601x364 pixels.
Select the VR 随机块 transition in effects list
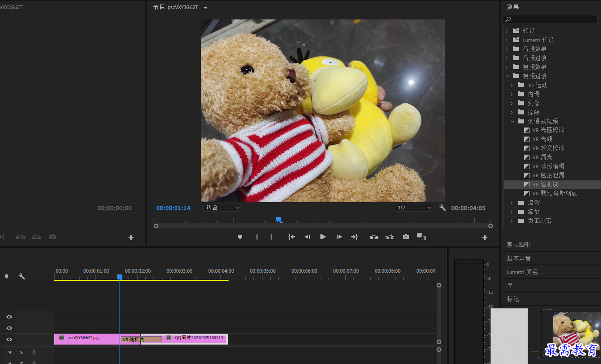pyautogui.click(x=552, y=184)
